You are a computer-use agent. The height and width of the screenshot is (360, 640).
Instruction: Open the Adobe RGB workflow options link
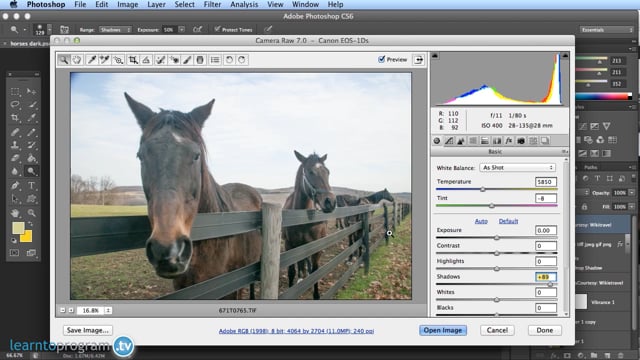pos(296,331)
